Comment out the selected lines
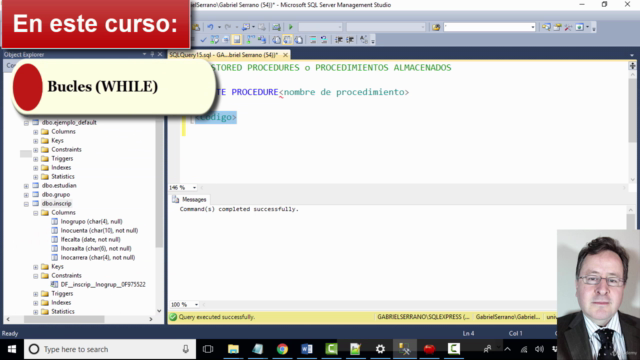 pyautogui.click(x=313, y=40)
